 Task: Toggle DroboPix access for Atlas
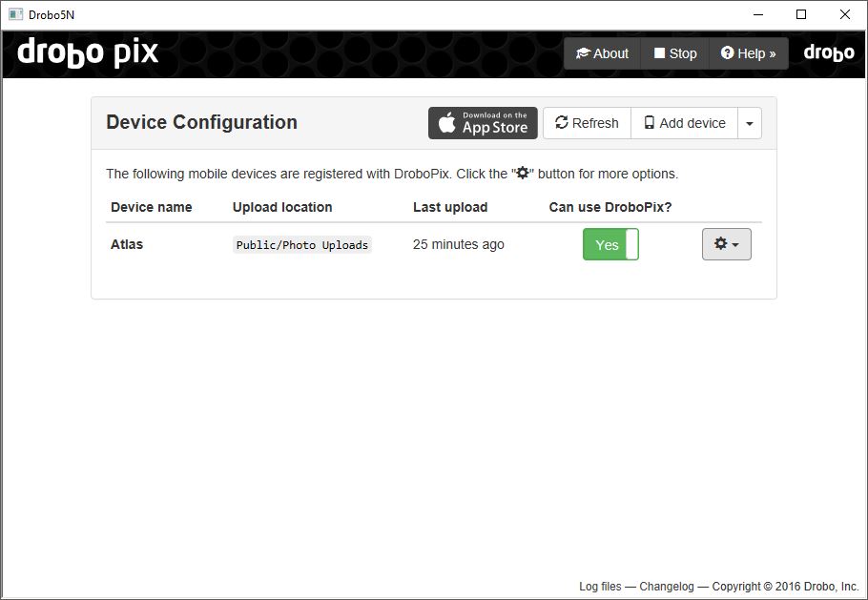(x=610, y=244)
